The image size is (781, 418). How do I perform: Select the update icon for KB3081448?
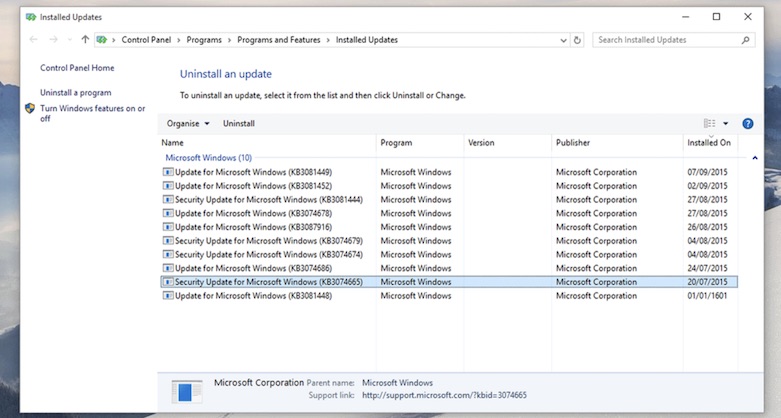click(x=168, y=295)
